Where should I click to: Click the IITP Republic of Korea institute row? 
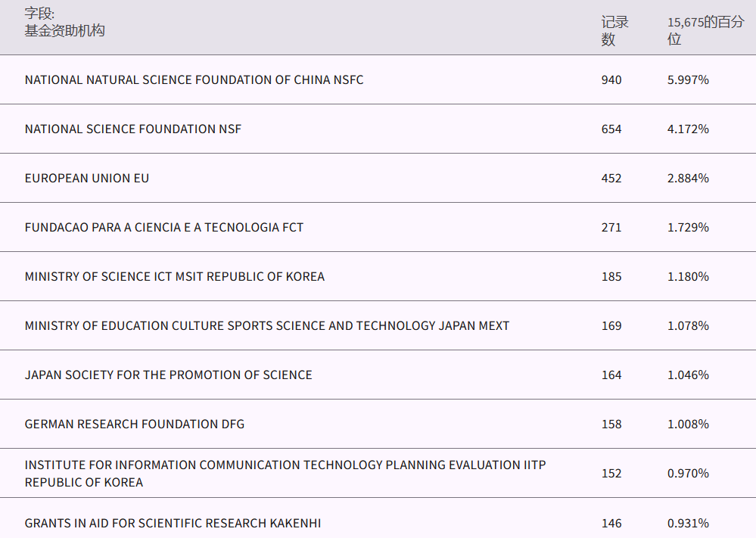(285, 473)
